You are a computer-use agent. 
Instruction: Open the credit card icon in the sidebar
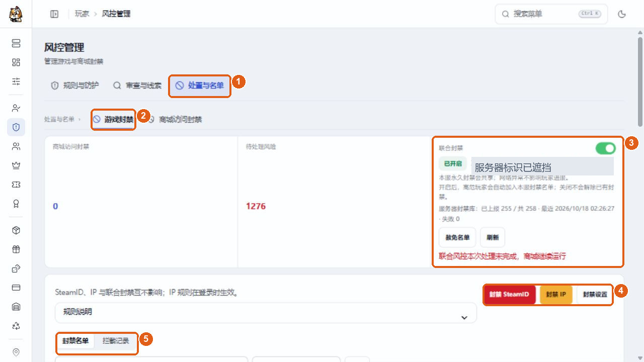(16, 288)
